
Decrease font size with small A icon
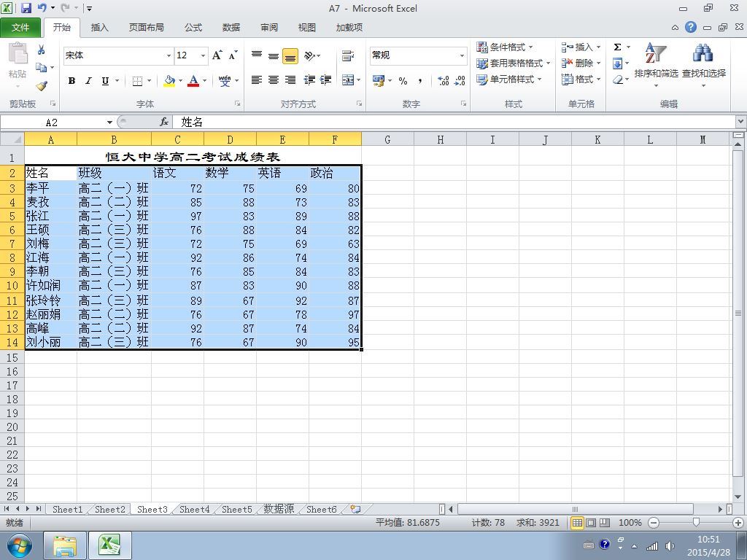tap(233, 55)
